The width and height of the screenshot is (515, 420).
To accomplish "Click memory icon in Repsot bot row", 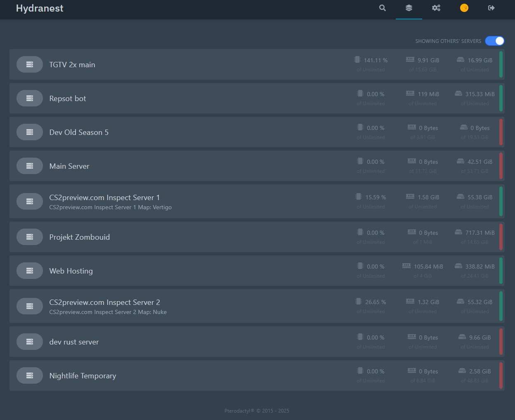I will (x=410, y=93).
